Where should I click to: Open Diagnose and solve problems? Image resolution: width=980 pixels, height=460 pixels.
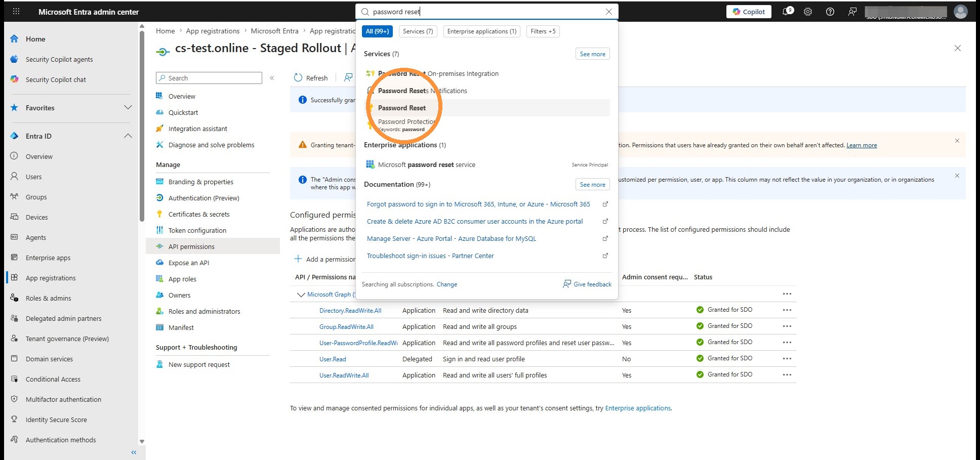(212, 145)
